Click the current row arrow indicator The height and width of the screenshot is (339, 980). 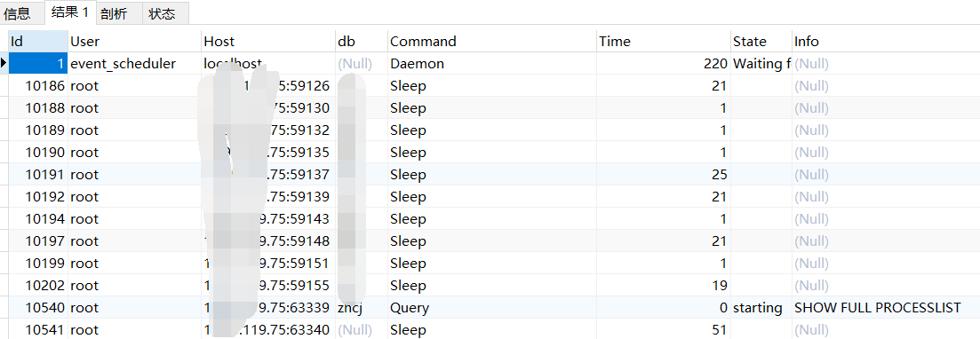point(4,63)
